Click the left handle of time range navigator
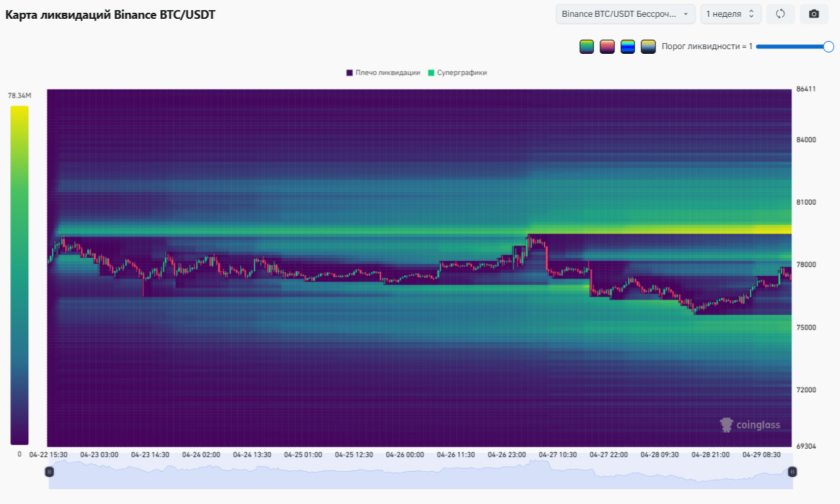Screen dimensions: 840x504 click(x=49, y=472)
